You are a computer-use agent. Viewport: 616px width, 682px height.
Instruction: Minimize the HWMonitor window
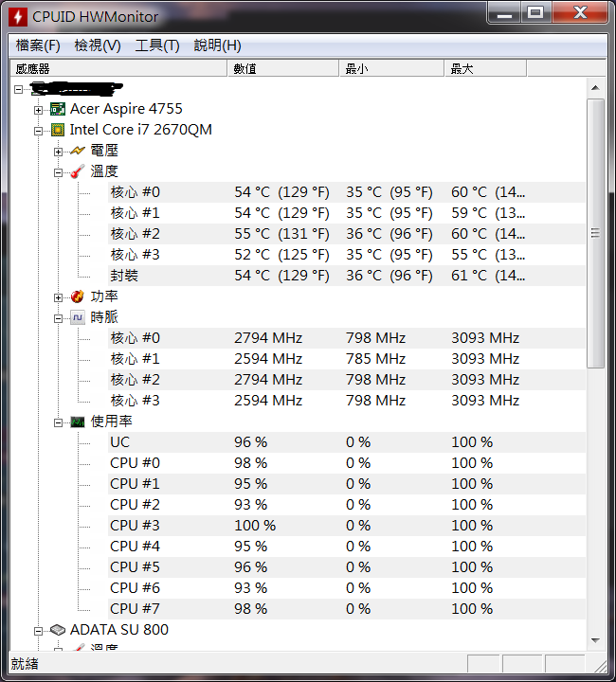(x=504, y=13)
